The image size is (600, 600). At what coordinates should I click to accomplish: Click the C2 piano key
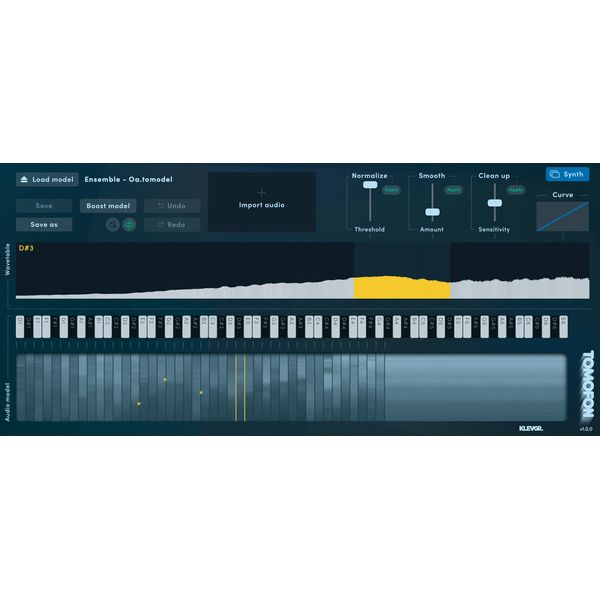tap(108, 327)
